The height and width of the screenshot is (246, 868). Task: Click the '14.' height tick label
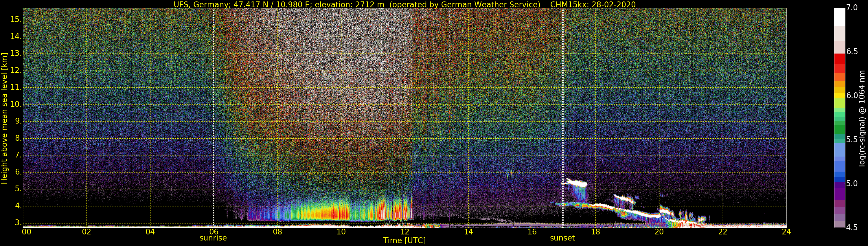[16, 36]
